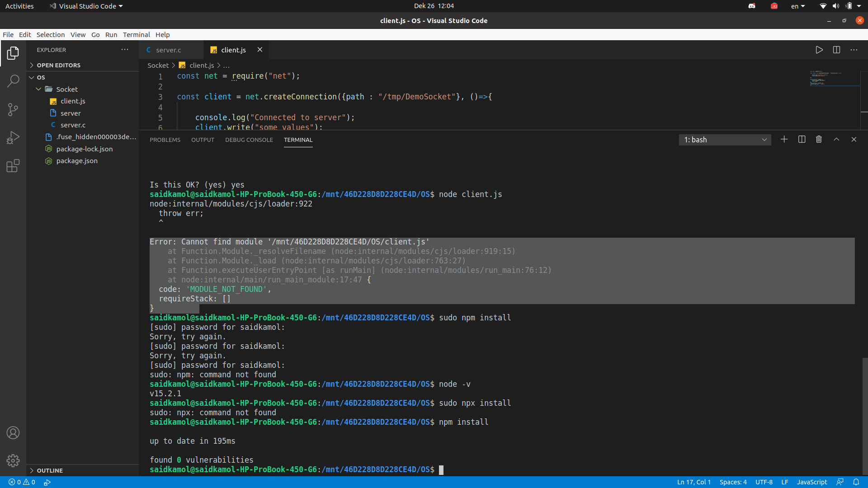Click the Discord tray icon
The image size is (868, 488).
pos(752,6)
